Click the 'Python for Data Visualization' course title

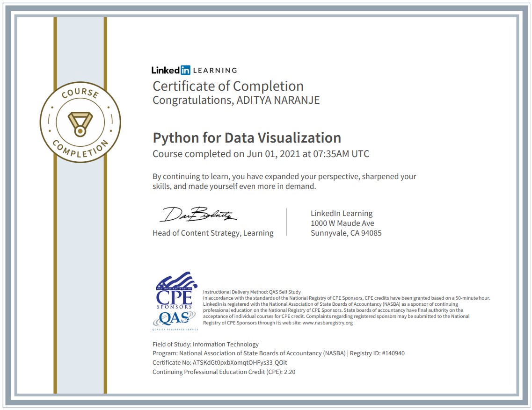click(x=247, y=138)
